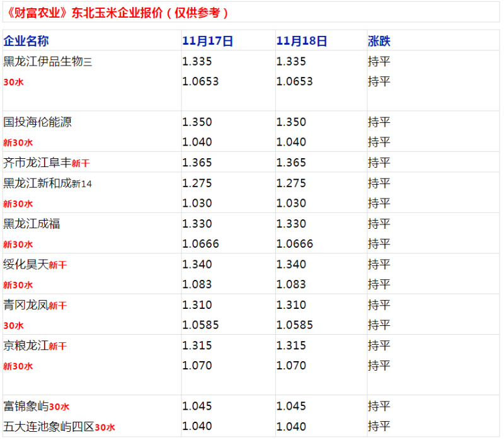Click the 1.0666 value under 11月18日
Screen dimensions: 504x440
(294, 244)
